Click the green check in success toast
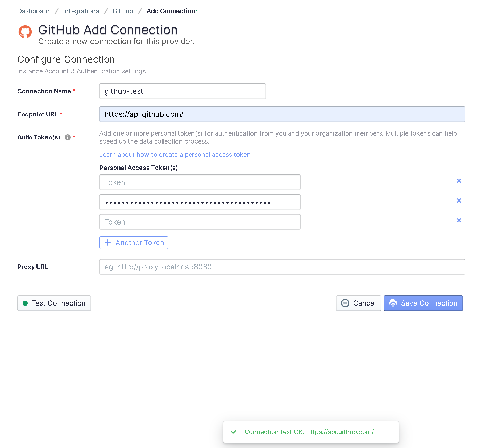 coord(234,432)
